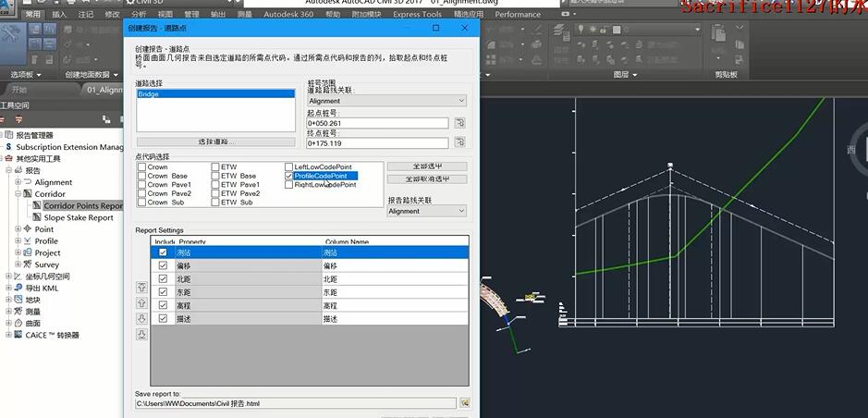Open the 报告路线关联 Alignment dropdown
868x418 pixels.
(426, 211)
